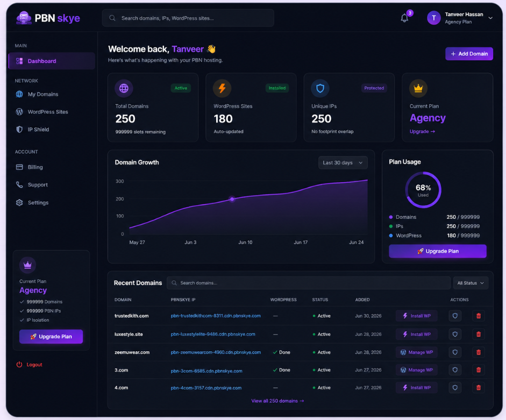Open IP shield for 4.com row
Screen dimensions: 506x420
[x=455, y=387]
